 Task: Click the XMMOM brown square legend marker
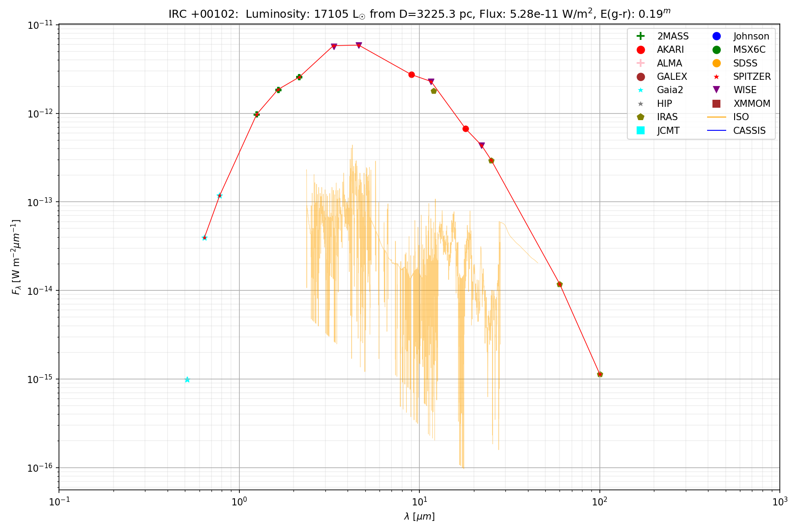(x=716, y=104)
